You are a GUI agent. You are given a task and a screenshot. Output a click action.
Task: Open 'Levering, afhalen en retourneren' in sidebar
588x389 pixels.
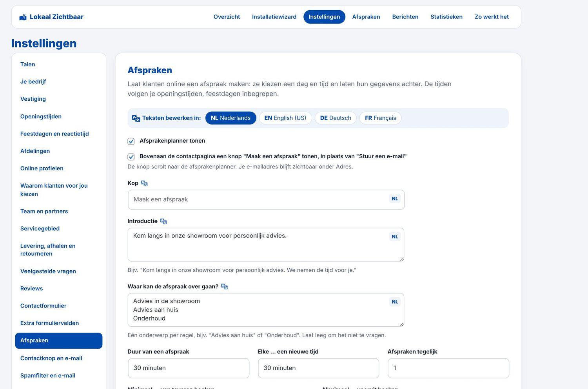coord(59,250)
